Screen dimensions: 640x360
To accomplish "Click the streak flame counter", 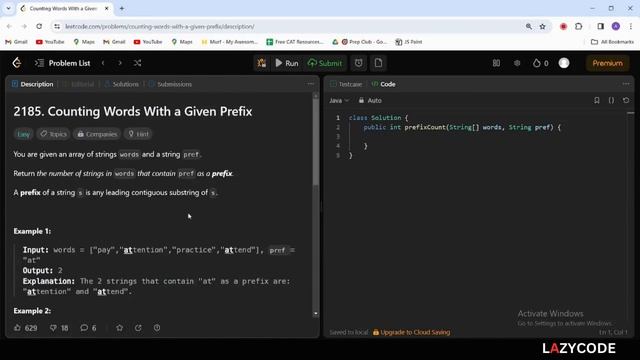I will point(541,63).
